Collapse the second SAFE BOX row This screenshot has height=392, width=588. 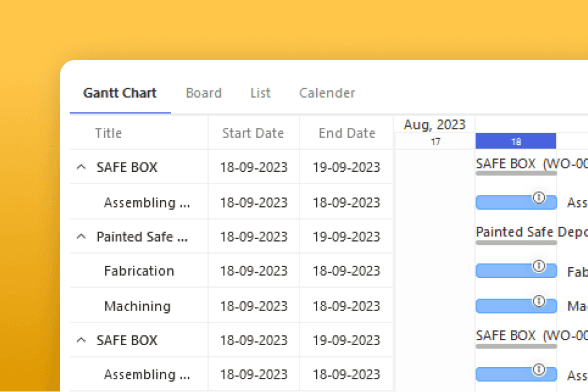point(81,340)
